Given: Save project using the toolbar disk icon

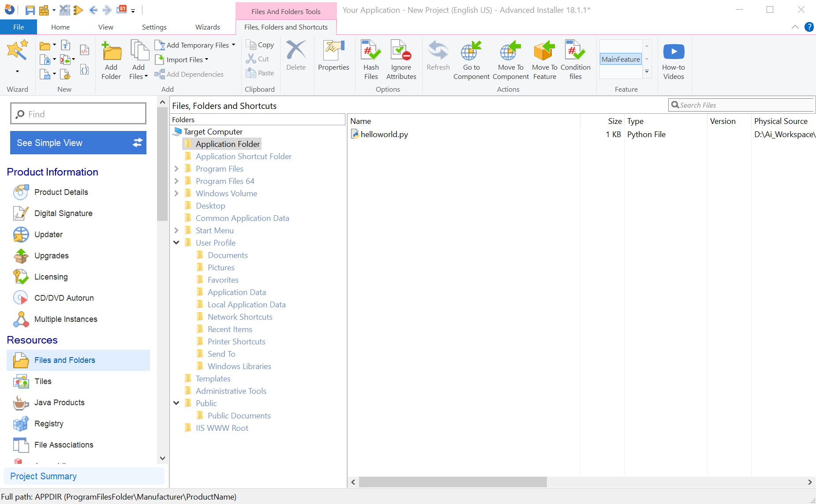Looking at the screenshot, I should [x=30, y=10].
